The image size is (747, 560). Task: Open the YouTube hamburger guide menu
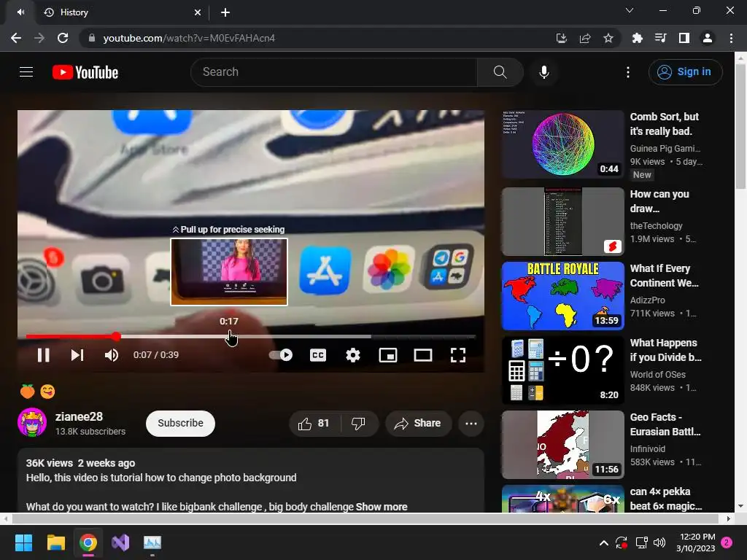tap(26, 72)
